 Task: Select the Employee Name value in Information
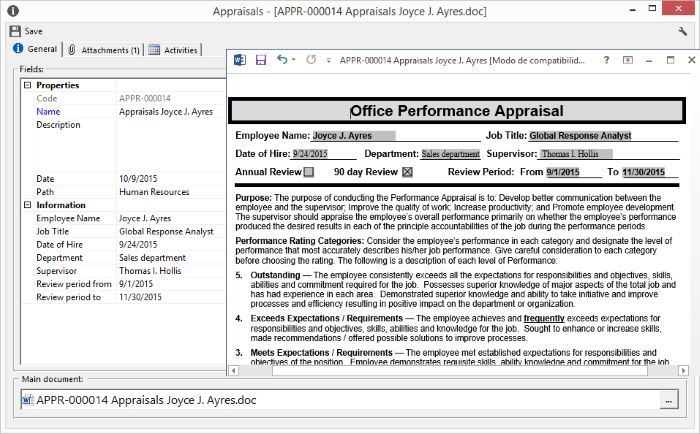[145, 218]
